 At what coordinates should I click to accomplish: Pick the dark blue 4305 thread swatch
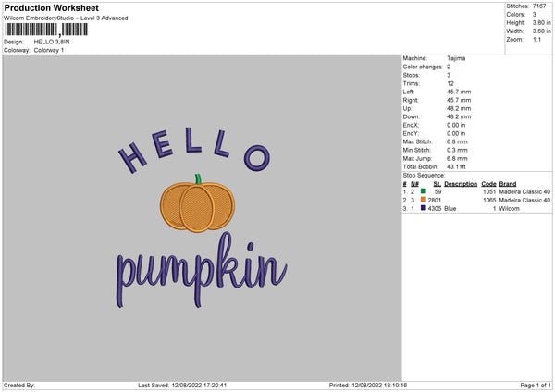click(423, 208)
